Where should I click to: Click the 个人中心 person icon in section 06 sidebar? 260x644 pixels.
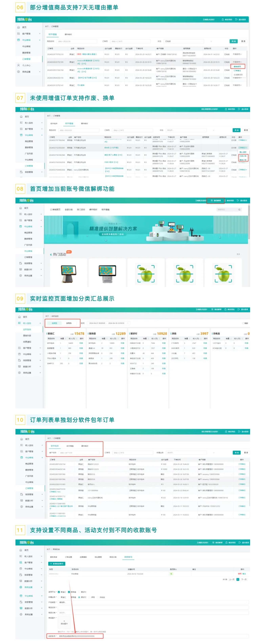pos(18,65)
